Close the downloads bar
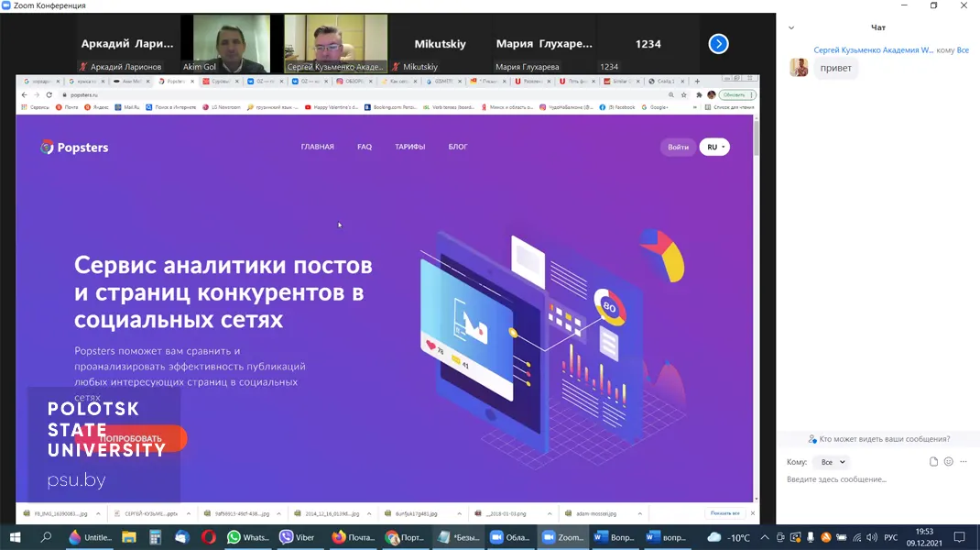 (x=753, y=513)
